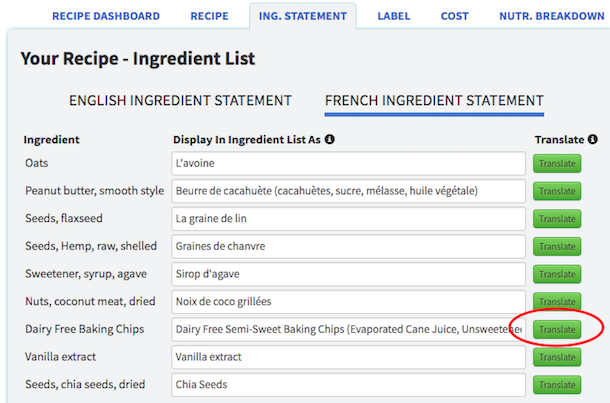
Task: Translate the Peanut butter ingredient
Action: pos(557,191)
